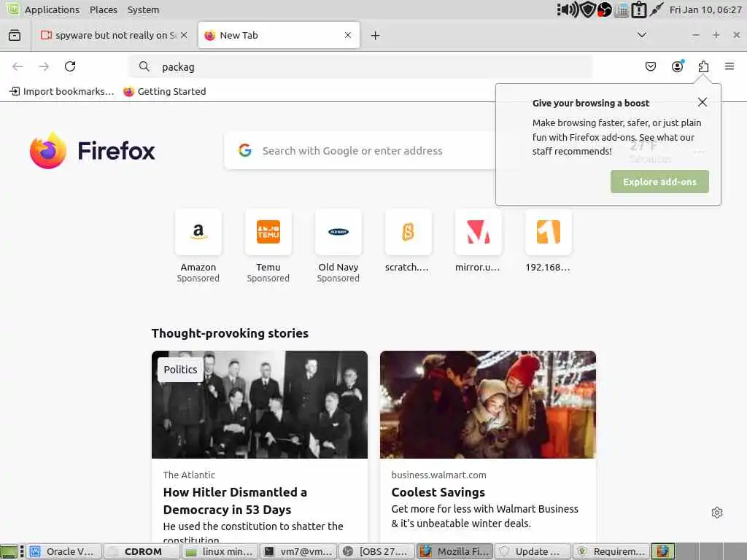Click Import bookmarks bookmark item

(x=62, y=91)
